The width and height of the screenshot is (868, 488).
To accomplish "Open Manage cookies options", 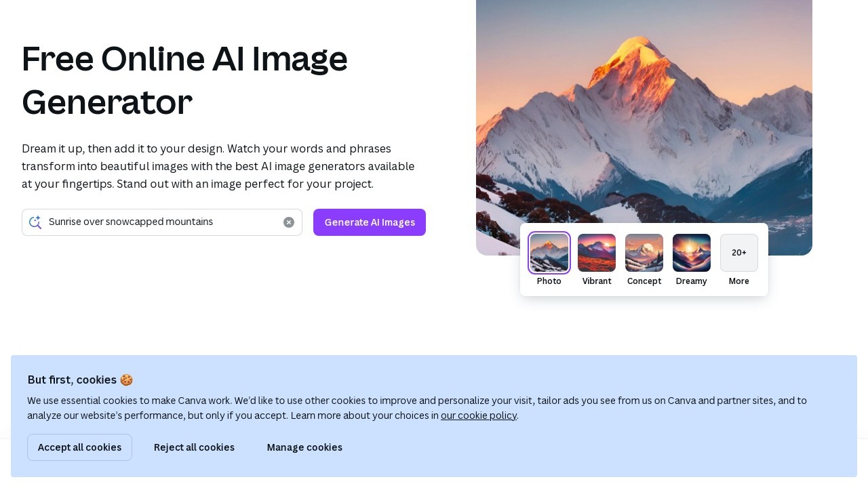I will click(304, 447).
